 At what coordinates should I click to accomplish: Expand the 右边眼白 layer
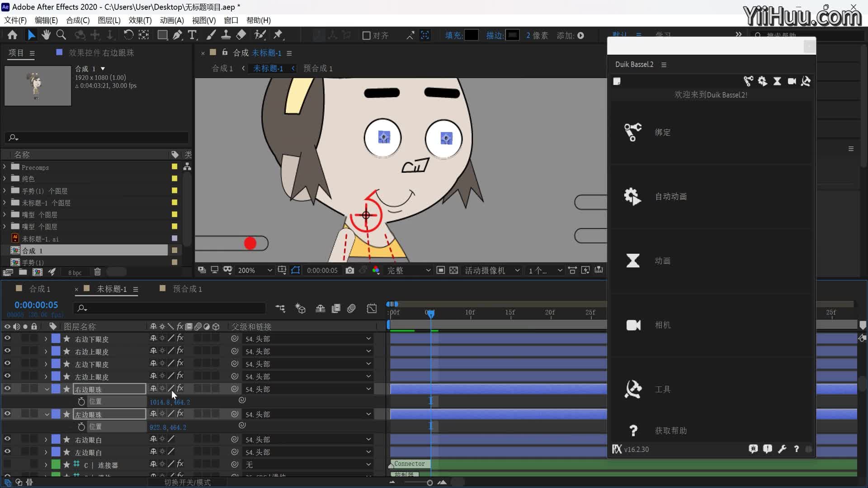click(x=46, y=440)
